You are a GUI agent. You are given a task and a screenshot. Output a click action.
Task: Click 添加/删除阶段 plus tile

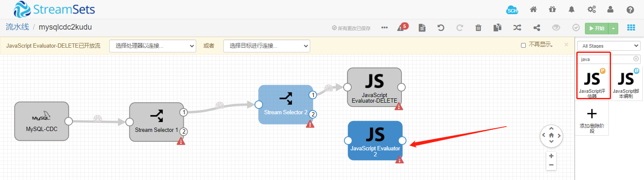pyautogui.click(x=592, y=118)
